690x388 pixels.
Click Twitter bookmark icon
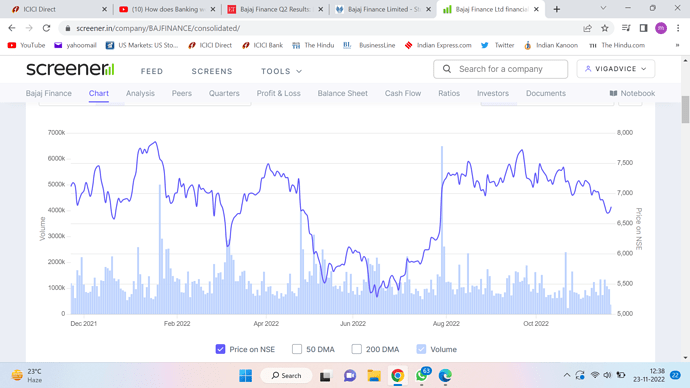click(x=484, y=45)
